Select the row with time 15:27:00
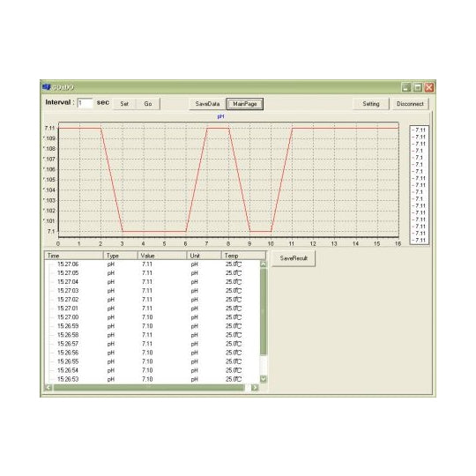 point(152,317)
